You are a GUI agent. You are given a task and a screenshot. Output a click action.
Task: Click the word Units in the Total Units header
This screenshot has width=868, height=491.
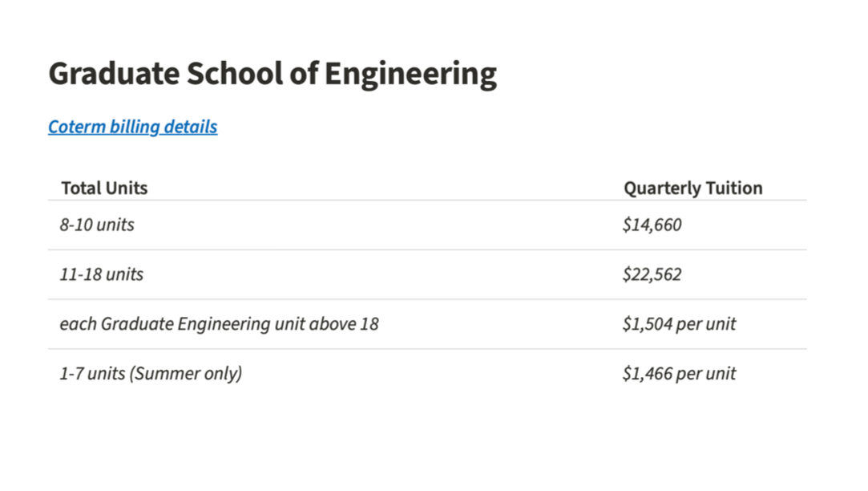tap(126, 189)
